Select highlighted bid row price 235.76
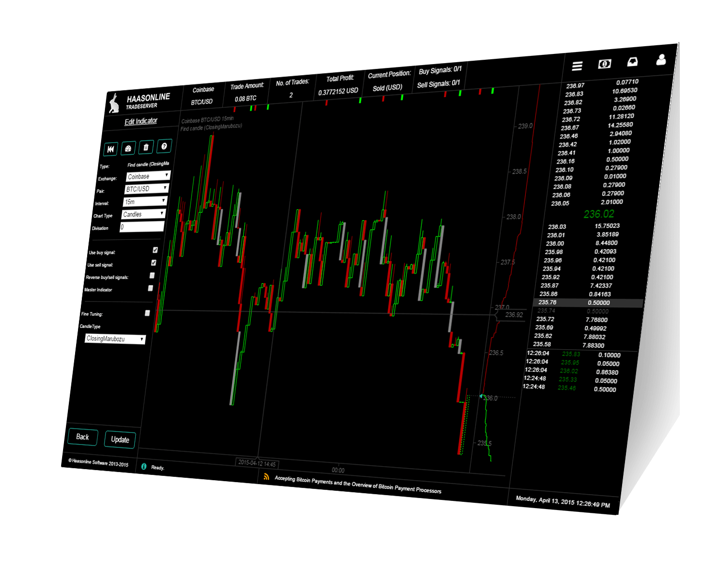The width and height of the screenshot is (728, 562). (547, 302)
